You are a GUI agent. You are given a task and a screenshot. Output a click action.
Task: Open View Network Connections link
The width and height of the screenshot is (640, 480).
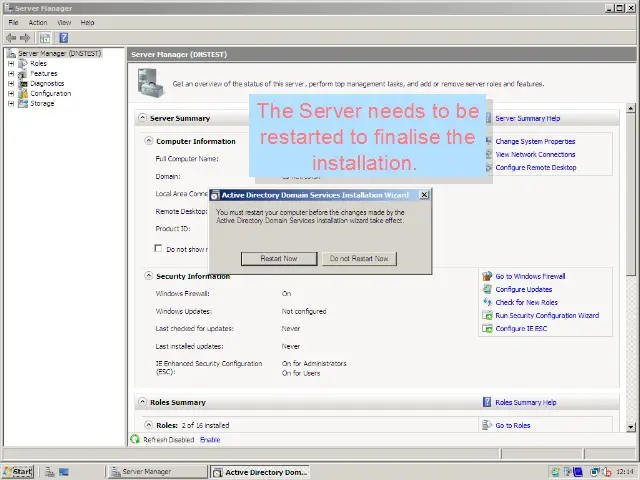[x=535, y=154]
